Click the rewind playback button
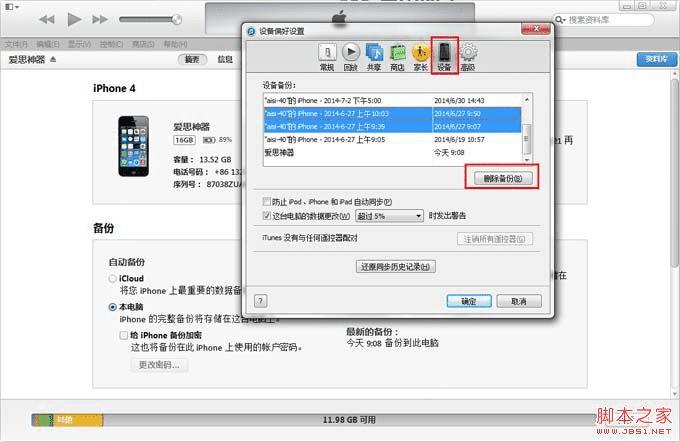The width and height of the screenshot is (680, 442). (x=47, y=20)
